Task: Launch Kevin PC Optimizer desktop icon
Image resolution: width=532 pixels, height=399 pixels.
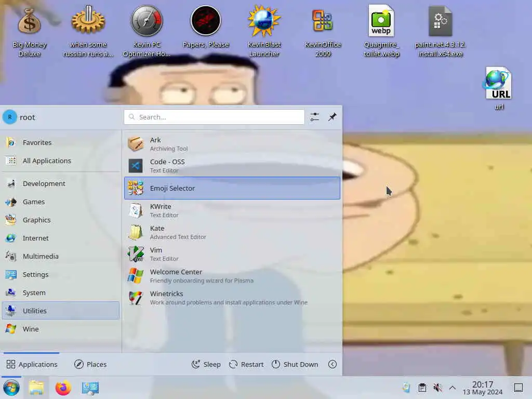Action: 147,32
